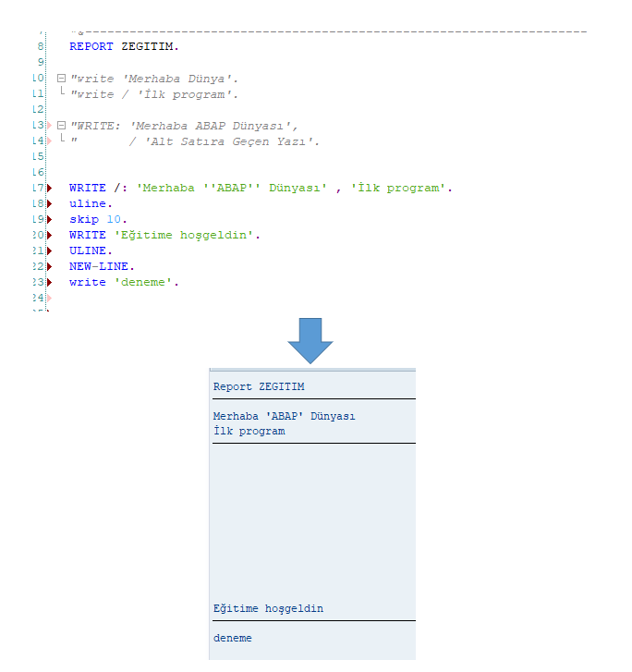The height and width of the screenshot is (672, 632).
Task: Click 'Report ZEGITIM' output header
Action: [259, 387]
